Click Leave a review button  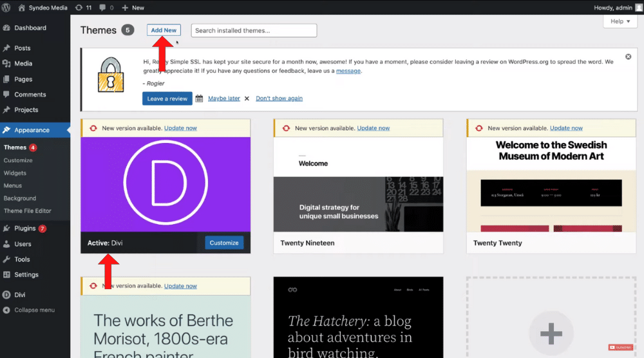pos(167,99)
